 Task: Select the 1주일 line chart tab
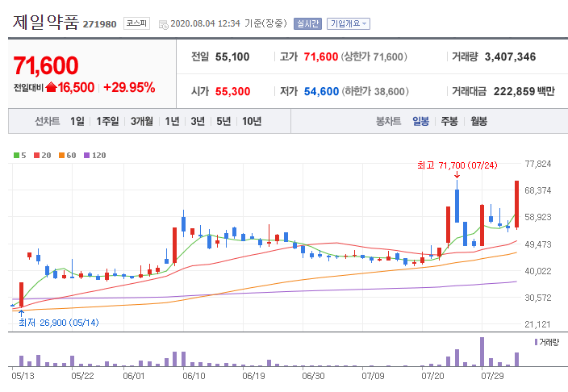click(107, 121)
